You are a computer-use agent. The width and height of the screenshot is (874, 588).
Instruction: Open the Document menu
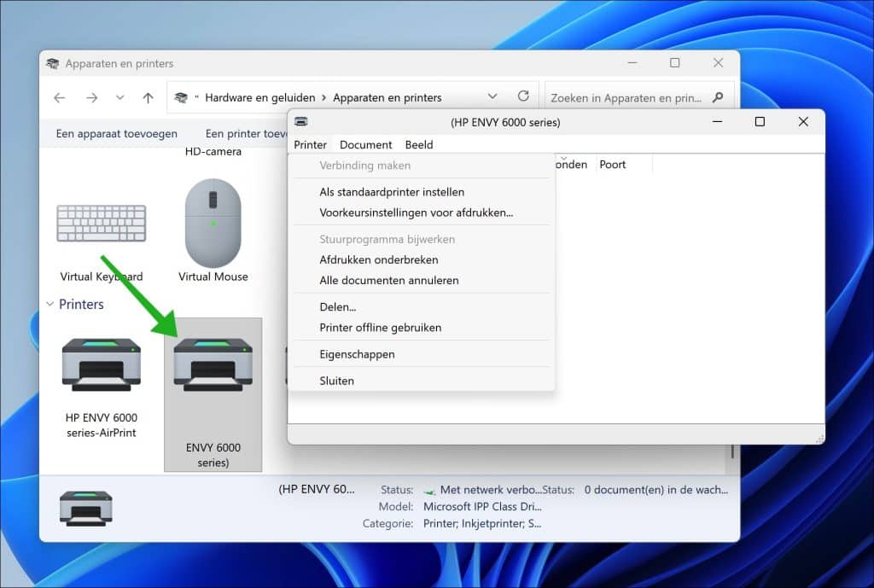coord(365,144)
